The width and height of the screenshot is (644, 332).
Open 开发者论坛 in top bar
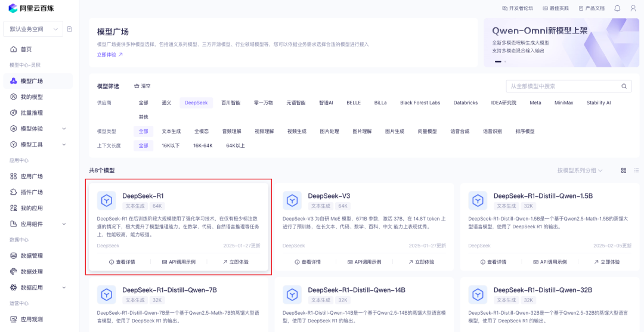(518, 8)
